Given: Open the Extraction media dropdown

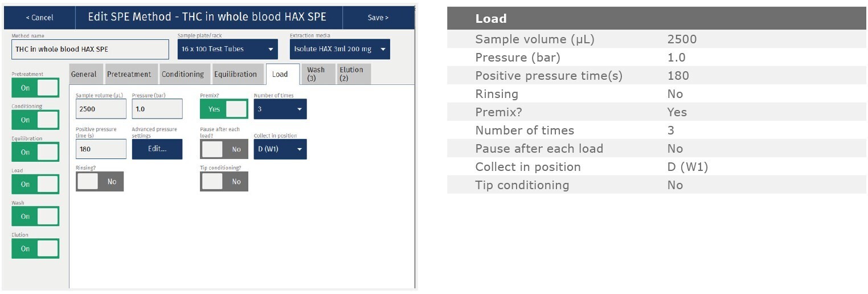Looking at the screenshot, I should click(340, 50).
